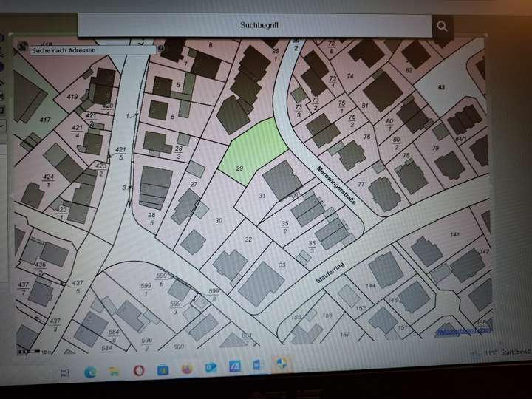Viewport: 532px width, 399px height.
Task: Click into the Suchbegriff search field
Action: point(255,25)
